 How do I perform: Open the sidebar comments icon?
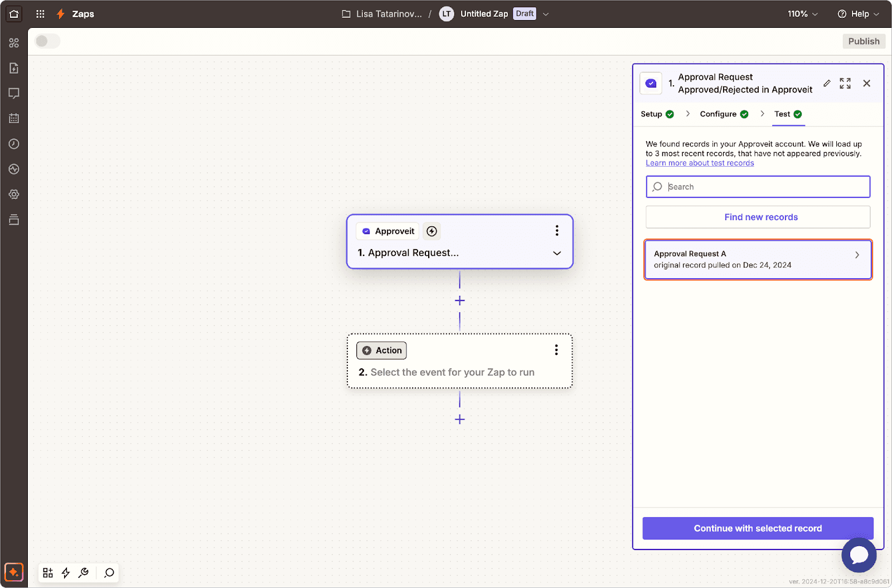pyautogui.click(x=14, y=93)
